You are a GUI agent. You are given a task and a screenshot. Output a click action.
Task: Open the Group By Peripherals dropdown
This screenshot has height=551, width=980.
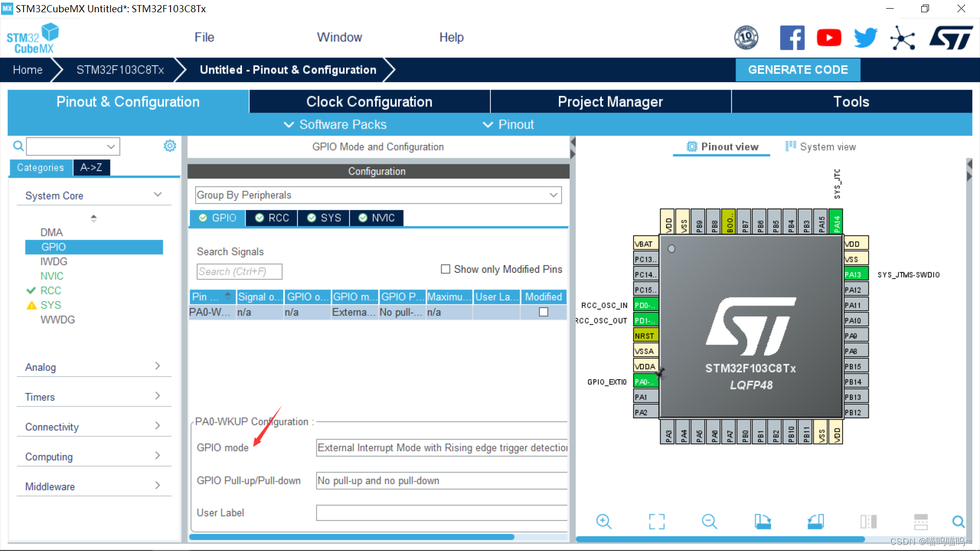pos(378,195)
